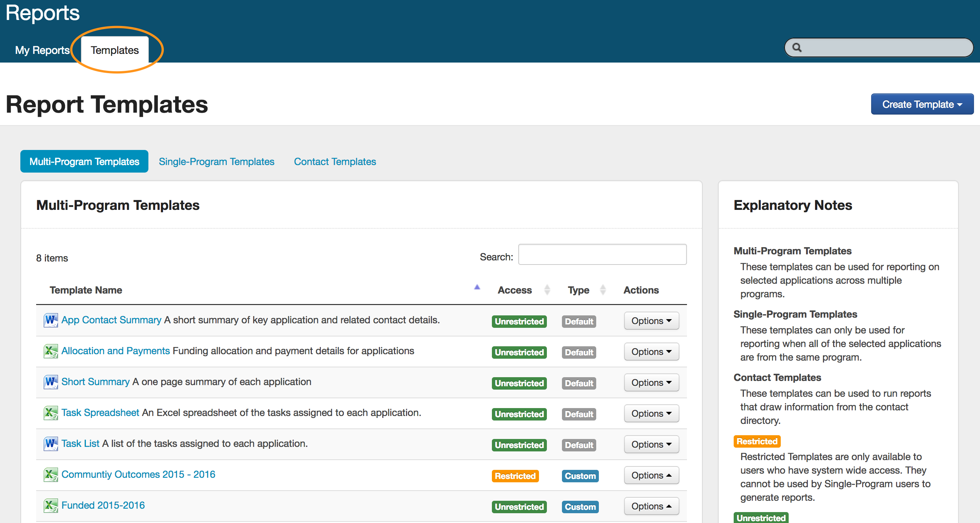Click Excel icon beside Allocation and Payments

pyautogui.click(x=50, y=351)
